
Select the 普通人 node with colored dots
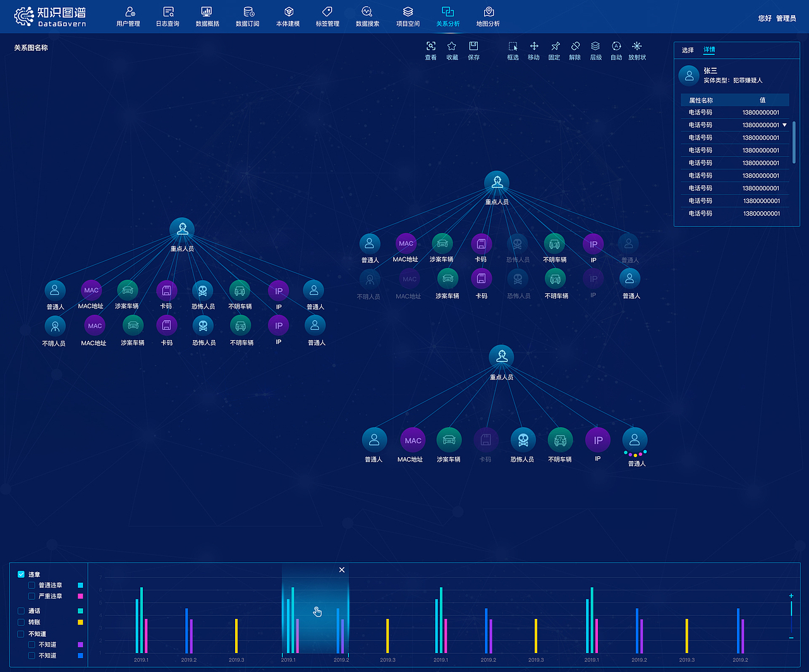coord(635,441)
